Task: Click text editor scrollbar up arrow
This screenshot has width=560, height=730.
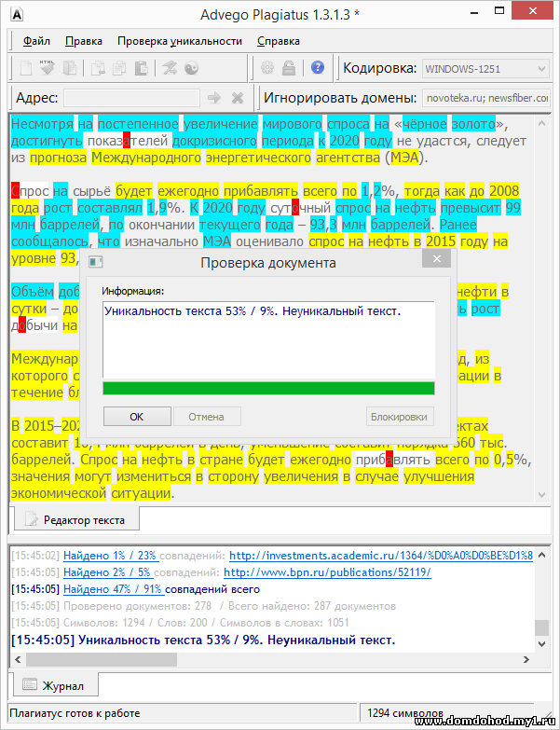Action: [x=541, y=123]
